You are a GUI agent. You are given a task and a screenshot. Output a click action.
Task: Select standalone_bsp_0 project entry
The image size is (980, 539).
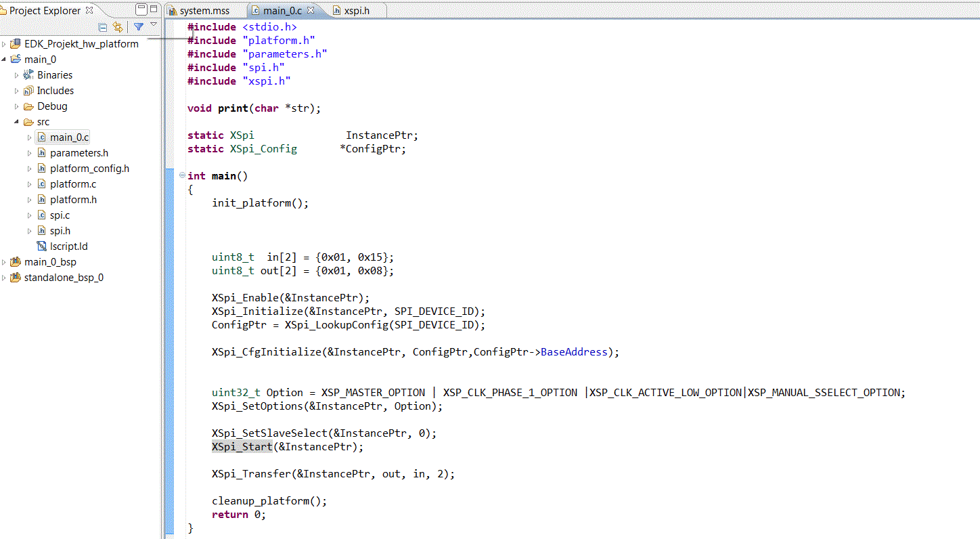64,278
